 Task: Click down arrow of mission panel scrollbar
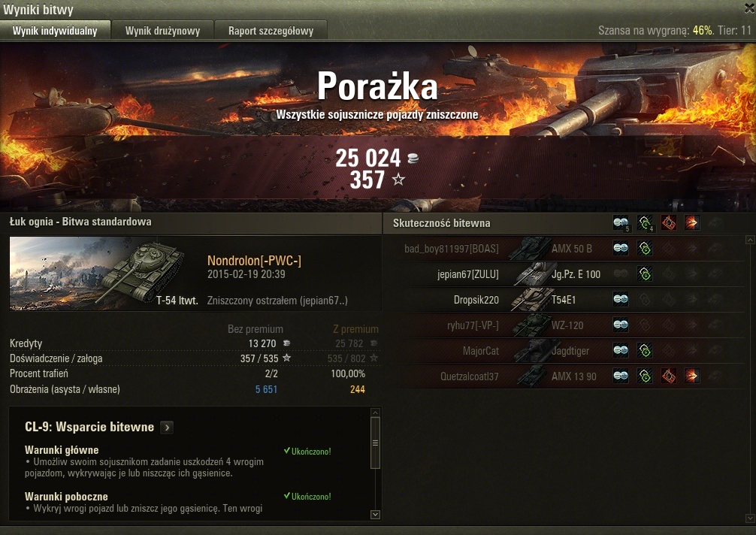pos(375,514)
